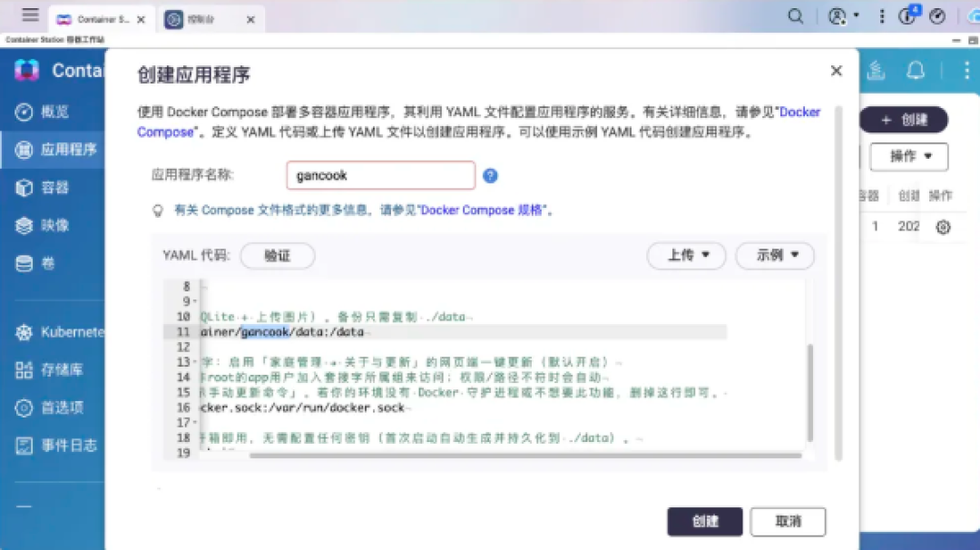Screen dimensions: 980x550
Task: Click the 卷 database icon
Action: pyautogui.click(x=24, y=264)
